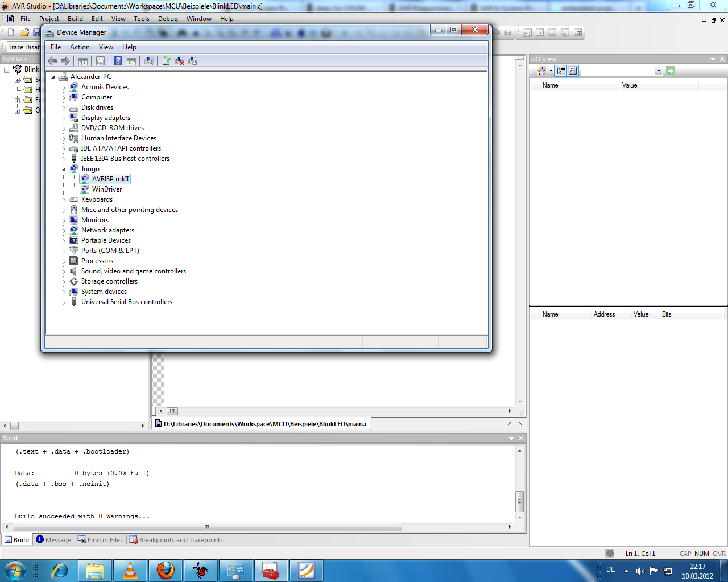The width and height of the screenshot is (728, 582).
Task: Collapse the Jungo node in device tree
Action: (64, 169)
